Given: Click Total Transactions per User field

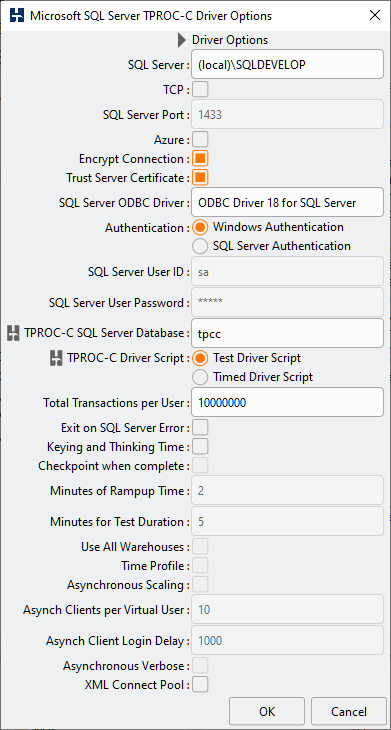Looking at the screenshot, I should [287, 402].
